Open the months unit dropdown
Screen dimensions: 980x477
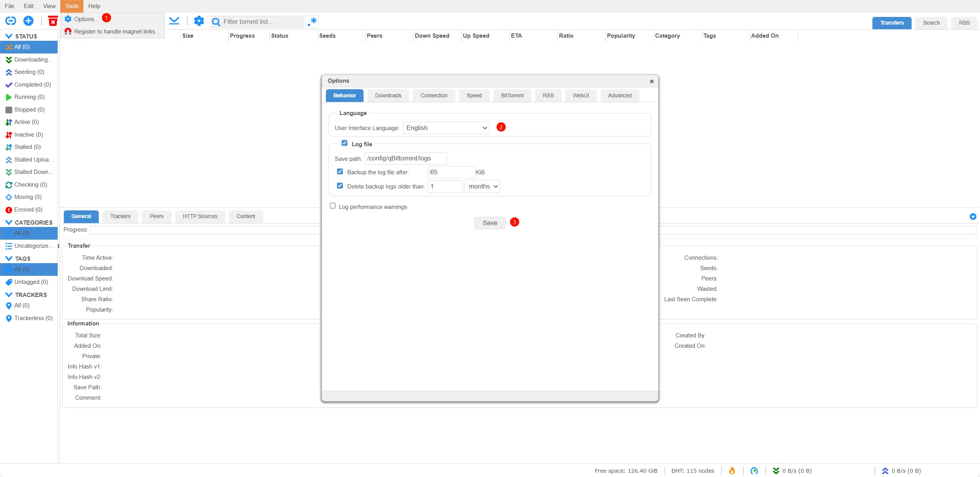[482, 186]
